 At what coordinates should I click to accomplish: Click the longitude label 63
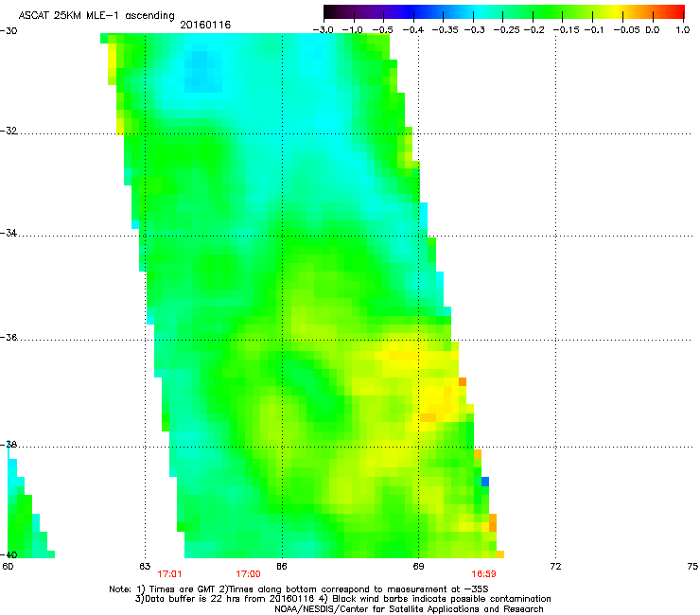(x=145, y=567)
